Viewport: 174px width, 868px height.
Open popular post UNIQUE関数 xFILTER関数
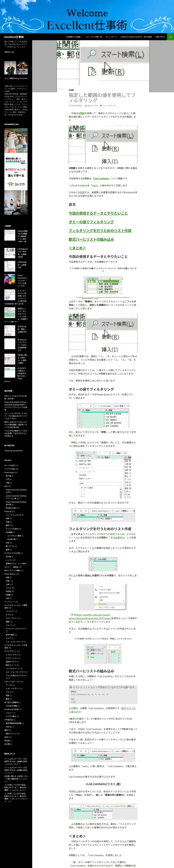(22, 237)
